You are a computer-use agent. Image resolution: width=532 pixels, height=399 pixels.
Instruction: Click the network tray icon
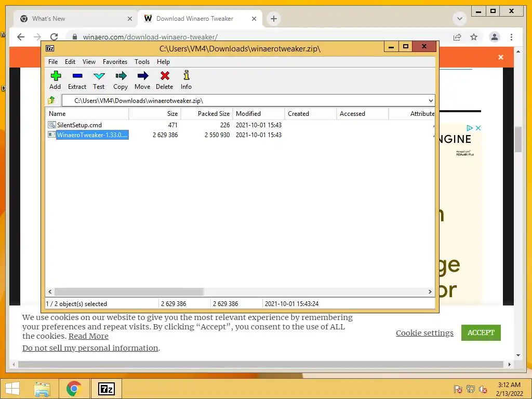pyautogui.click(x=470, y=389)
